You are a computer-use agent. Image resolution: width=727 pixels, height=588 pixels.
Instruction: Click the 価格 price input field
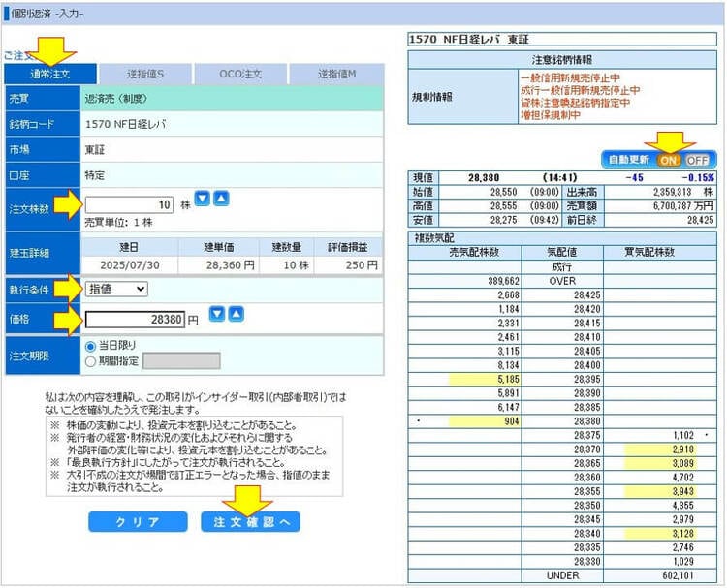(x=135, y=320)
